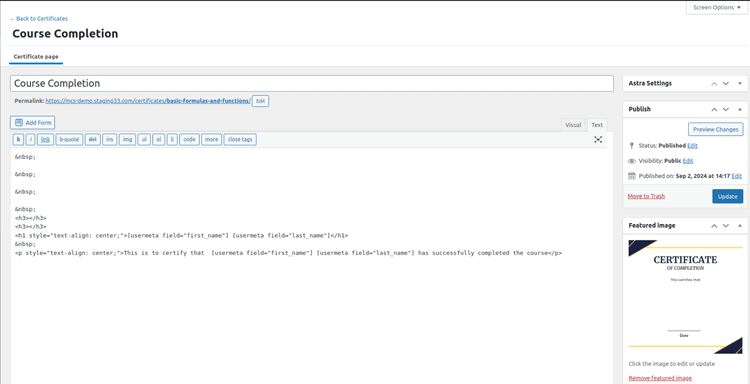The image size is (750, 384).
Task: Open Screen Options dropdown
Action: pyautogui.click(x=717, y=8)
